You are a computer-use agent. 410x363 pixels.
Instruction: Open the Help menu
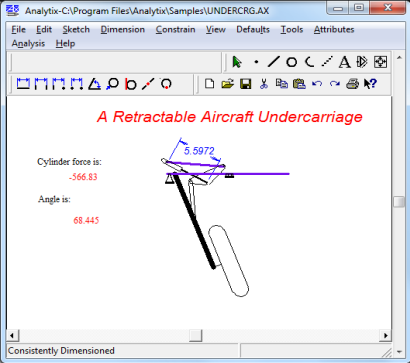point(65,44)
